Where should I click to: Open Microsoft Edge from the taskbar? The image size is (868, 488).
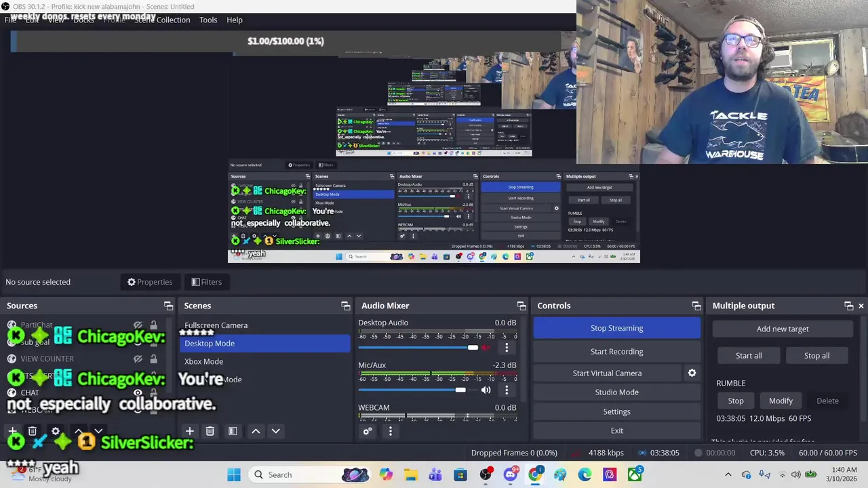click(x=585, y=474)
